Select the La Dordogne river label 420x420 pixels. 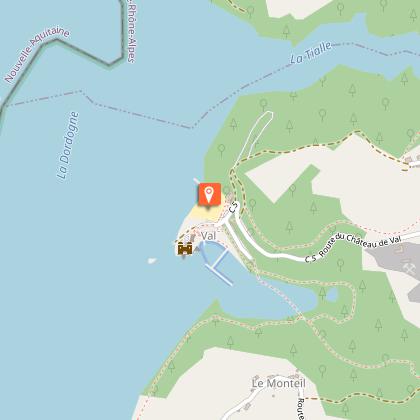click(x=68, y=146)
